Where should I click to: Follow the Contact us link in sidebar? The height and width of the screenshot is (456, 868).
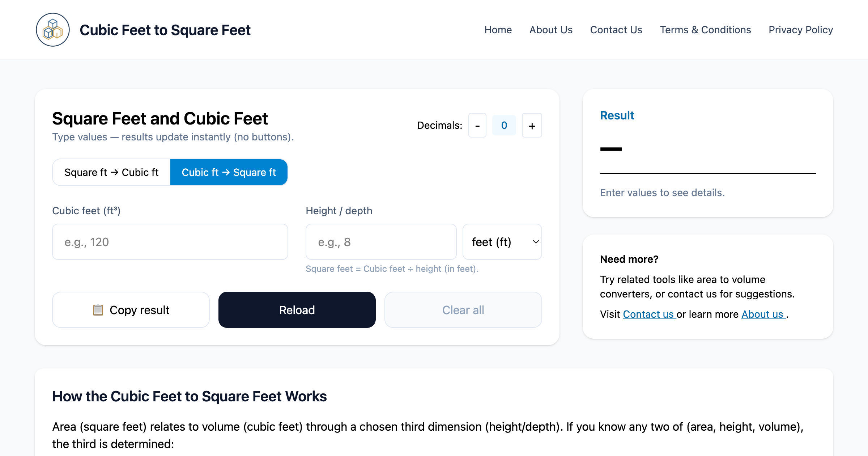pos(648,314)
